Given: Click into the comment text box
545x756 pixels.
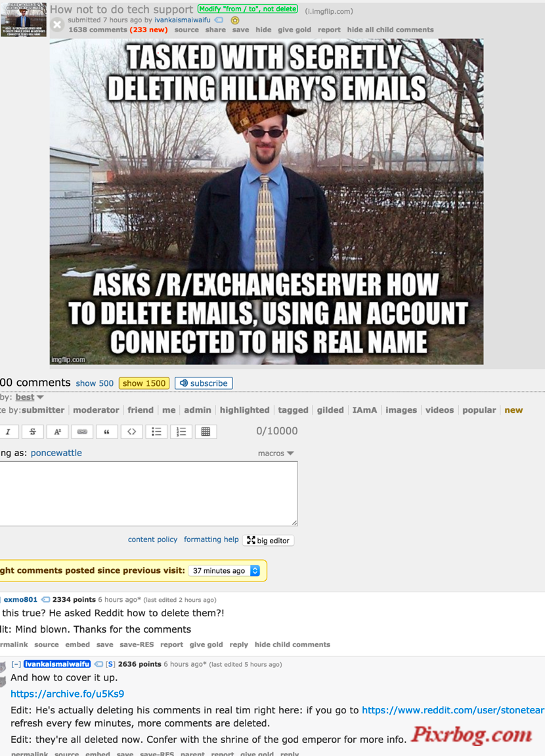Looking at the screenshot, I should point(148,493).
